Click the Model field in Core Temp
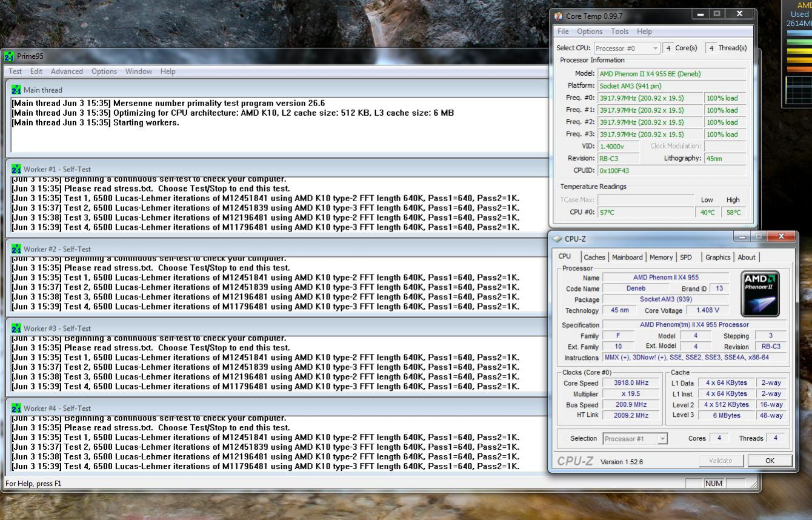This screenshot has height=520, width=812. (672, 74)
